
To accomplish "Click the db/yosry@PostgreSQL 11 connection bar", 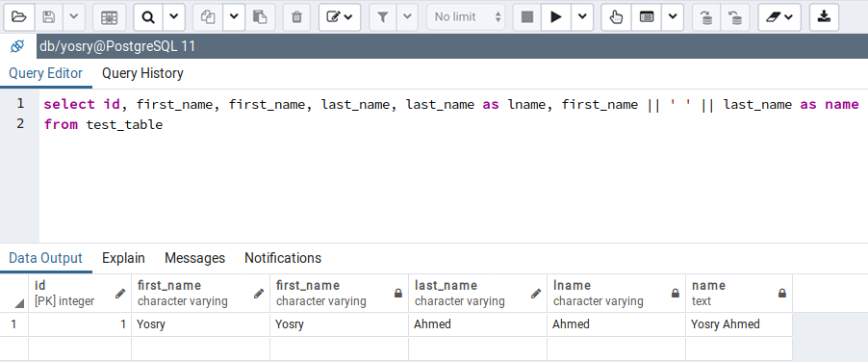I will 451,46.
